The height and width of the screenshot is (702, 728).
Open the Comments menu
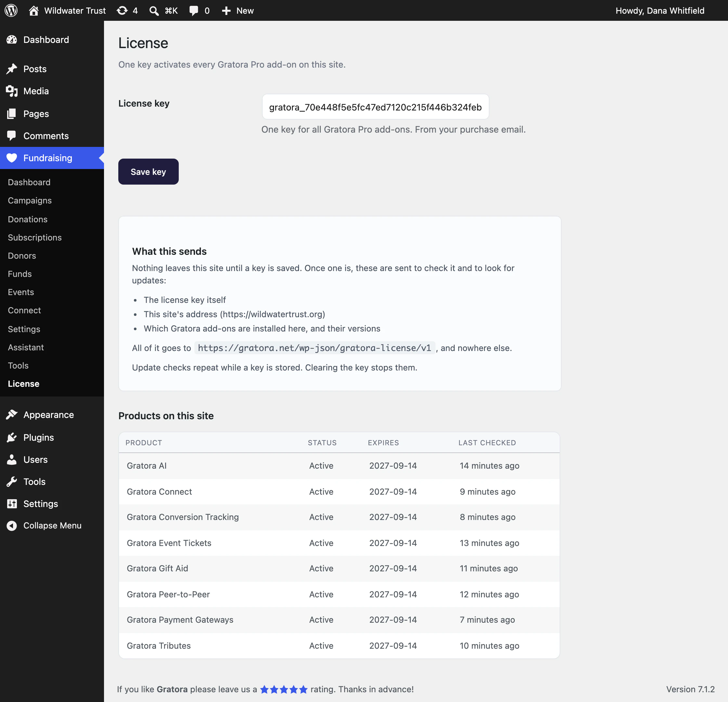pos(52,136)
